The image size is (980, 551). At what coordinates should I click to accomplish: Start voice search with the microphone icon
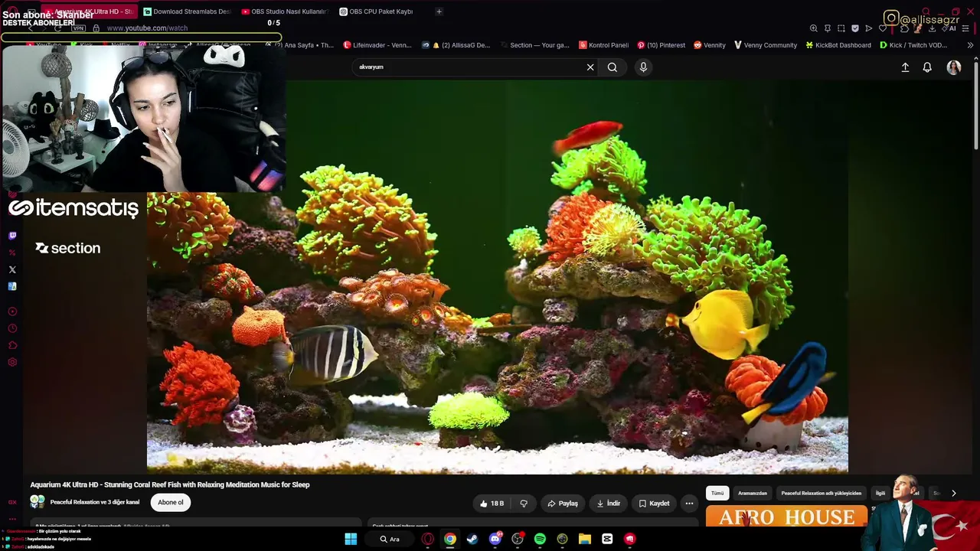(x=643, y=67)
